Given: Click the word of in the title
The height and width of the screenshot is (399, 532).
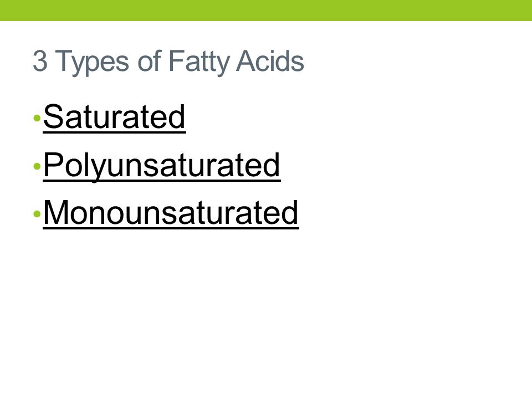Looking at the screenshot, I should [x=149, y=61].
